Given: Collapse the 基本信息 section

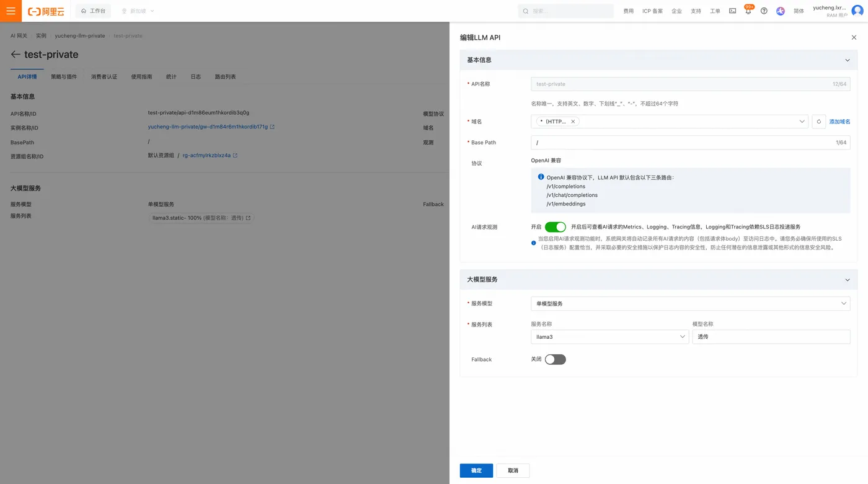Looking at the screenshot, I should pyautogui.click(x=847, y=60).
